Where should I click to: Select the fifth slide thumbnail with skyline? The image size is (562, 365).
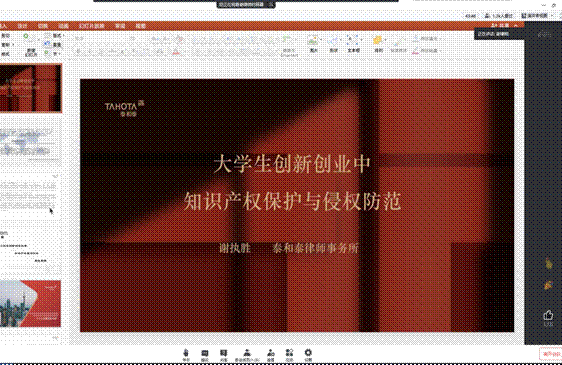point(30,303)
